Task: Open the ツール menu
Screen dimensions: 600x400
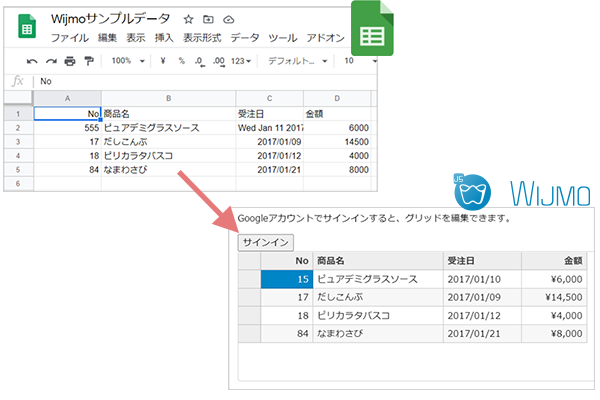Action: click(x=283, y=38)
